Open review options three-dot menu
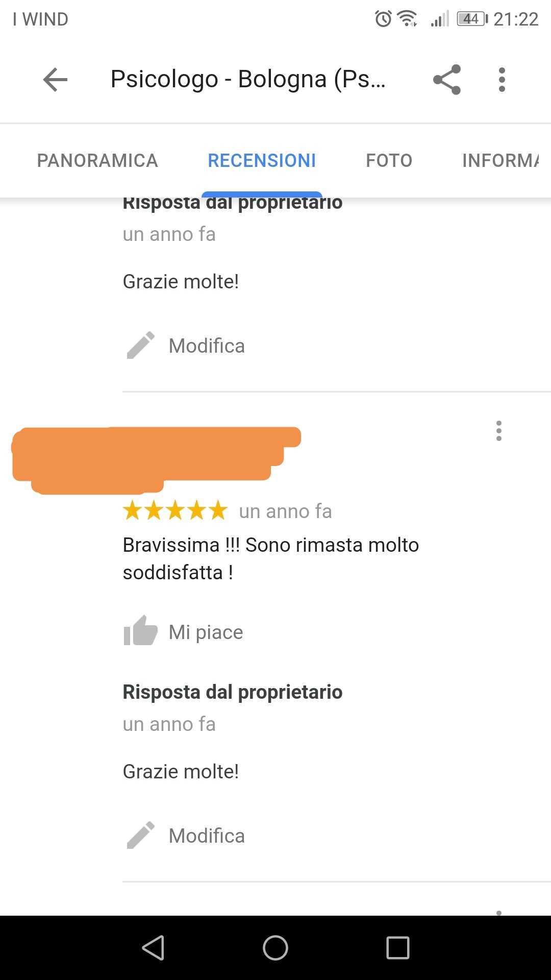551x980 pixels. (x=499, y=431)
